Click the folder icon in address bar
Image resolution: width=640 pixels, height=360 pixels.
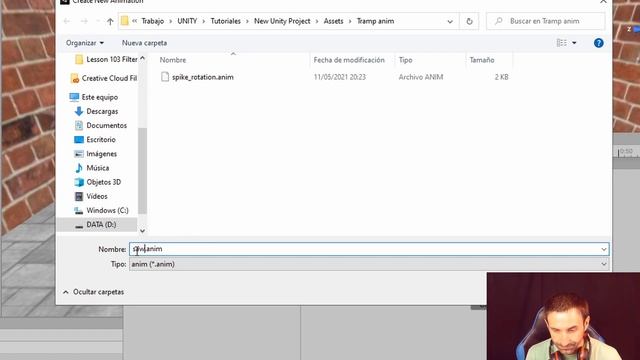[x=124, y=21]
